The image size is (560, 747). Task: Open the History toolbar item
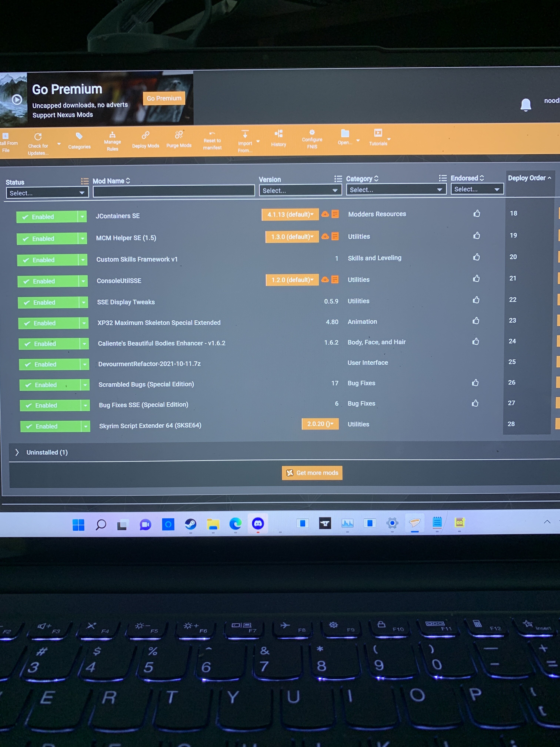click(279, 138)
